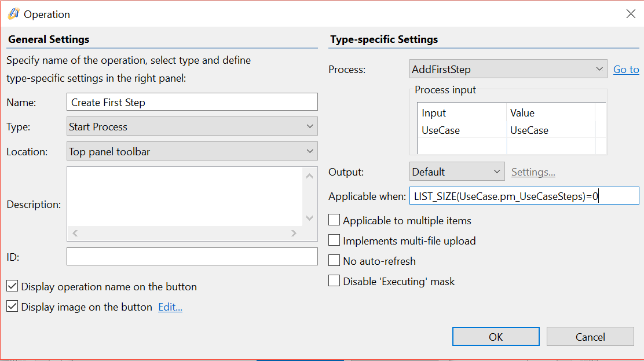Click the Input column header
Viewport: 644px width, 361px height.
pyautogui.click(x=462, y=112)
